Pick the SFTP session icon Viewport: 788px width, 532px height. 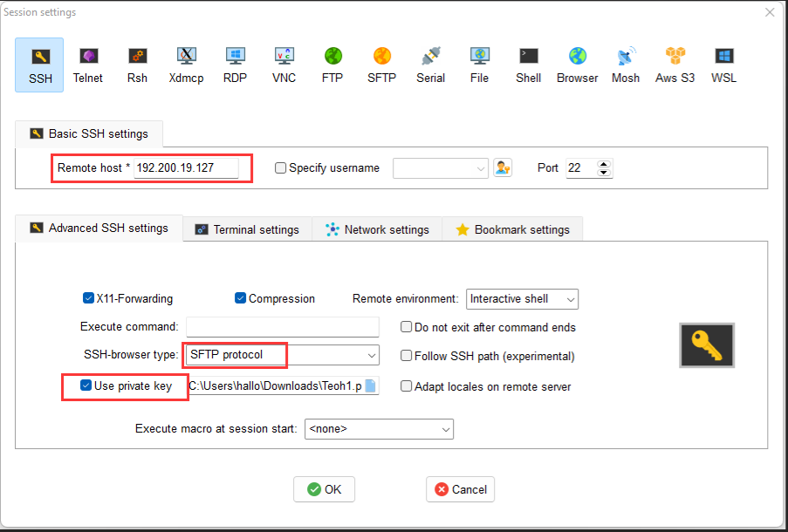[x=381, y=65]
